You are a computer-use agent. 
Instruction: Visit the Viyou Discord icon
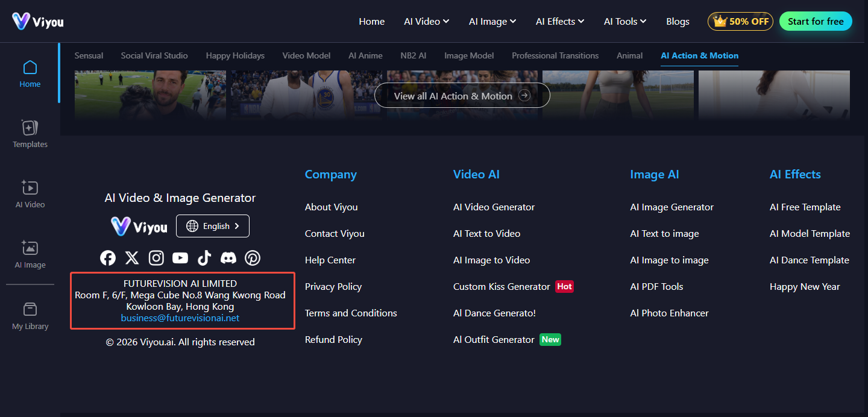coord(228,258)
